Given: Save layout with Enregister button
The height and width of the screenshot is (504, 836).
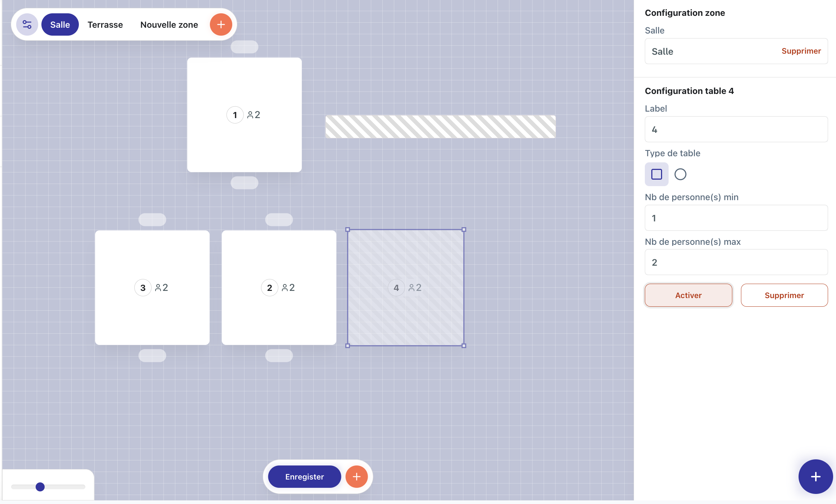Looking at the screenshot, I should coord(304,477).
